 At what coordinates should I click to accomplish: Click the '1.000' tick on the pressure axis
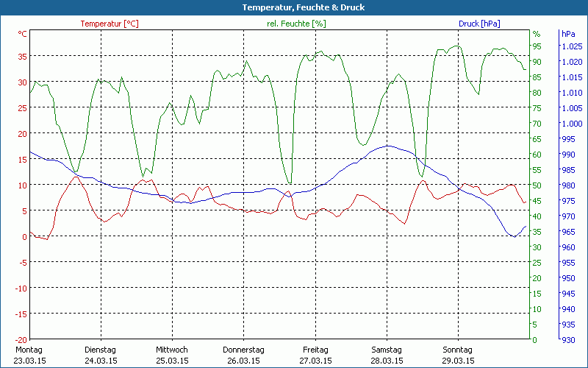(x=572, y=124)
